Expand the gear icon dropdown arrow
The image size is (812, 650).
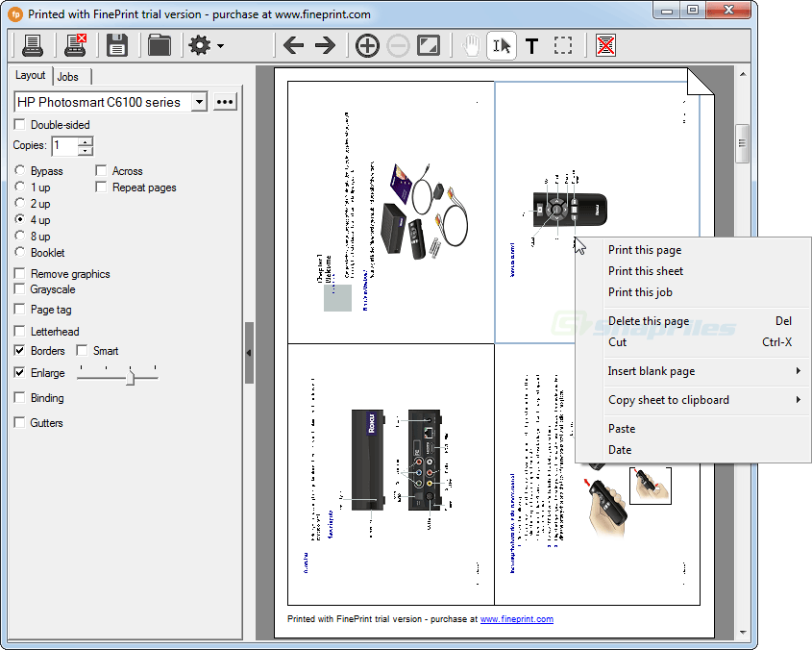pyautogui.click(x=221, y=46)
